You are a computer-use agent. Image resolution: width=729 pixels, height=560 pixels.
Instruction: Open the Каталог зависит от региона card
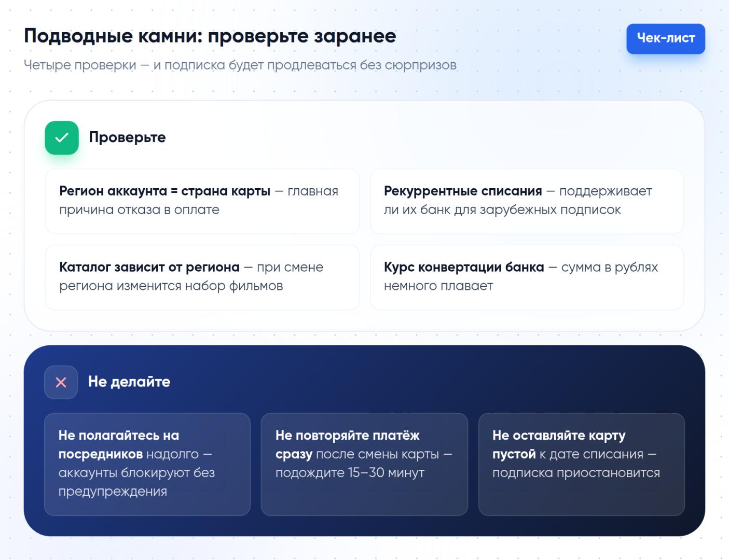[202, 277]
